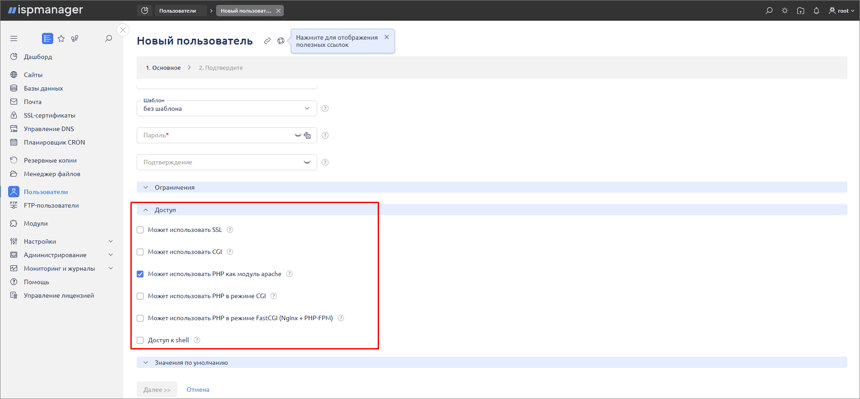Enable 'PHP в режиме FastCGI' checkbox

coord(140,318)
